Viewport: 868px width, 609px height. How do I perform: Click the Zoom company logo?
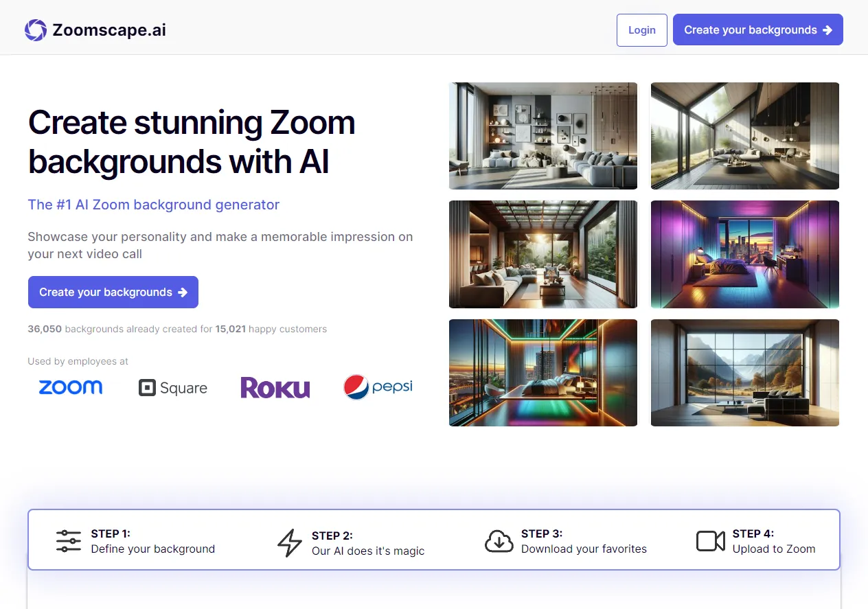(x=70, y=387)
